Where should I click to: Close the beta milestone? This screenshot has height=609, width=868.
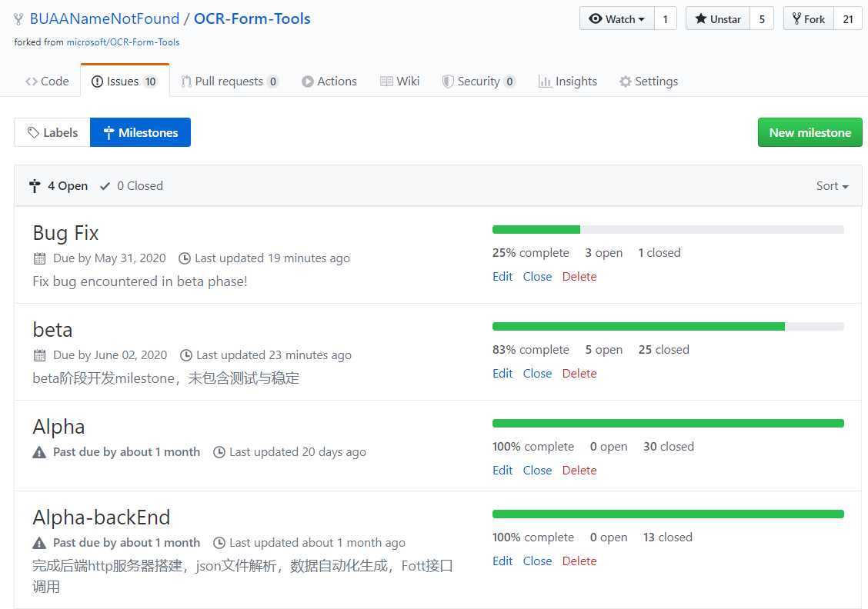[x=538, y=374]
